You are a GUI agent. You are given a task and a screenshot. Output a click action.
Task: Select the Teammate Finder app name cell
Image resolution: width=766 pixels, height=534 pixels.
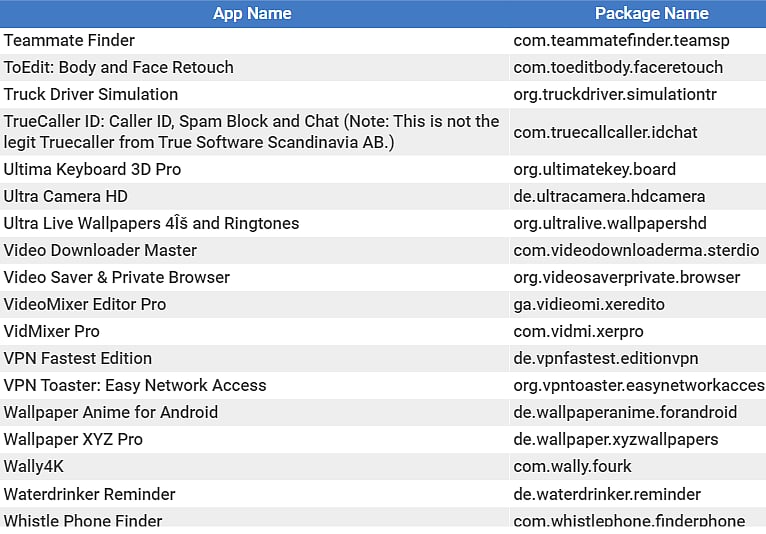[69, 40]
